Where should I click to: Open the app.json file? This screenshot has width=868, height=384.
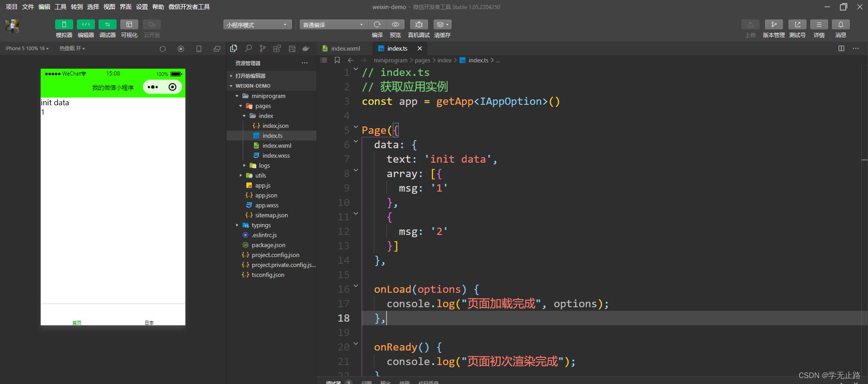(266, 195)
